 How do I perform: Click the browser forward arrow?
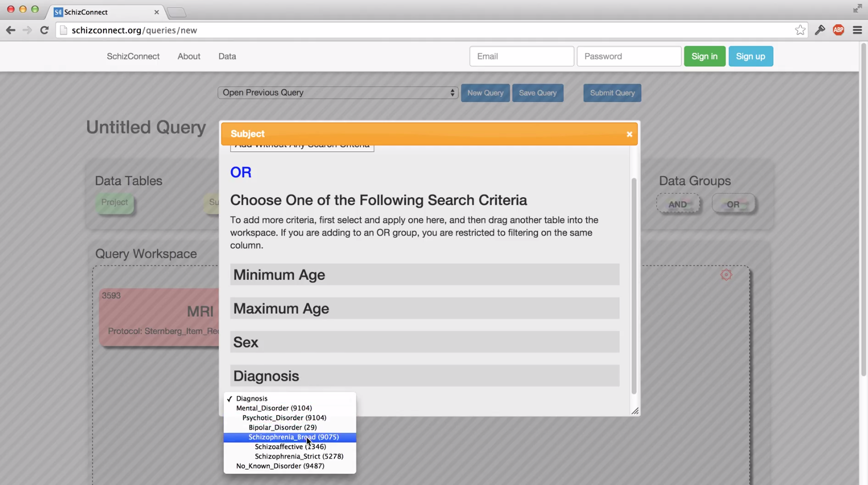27,30
